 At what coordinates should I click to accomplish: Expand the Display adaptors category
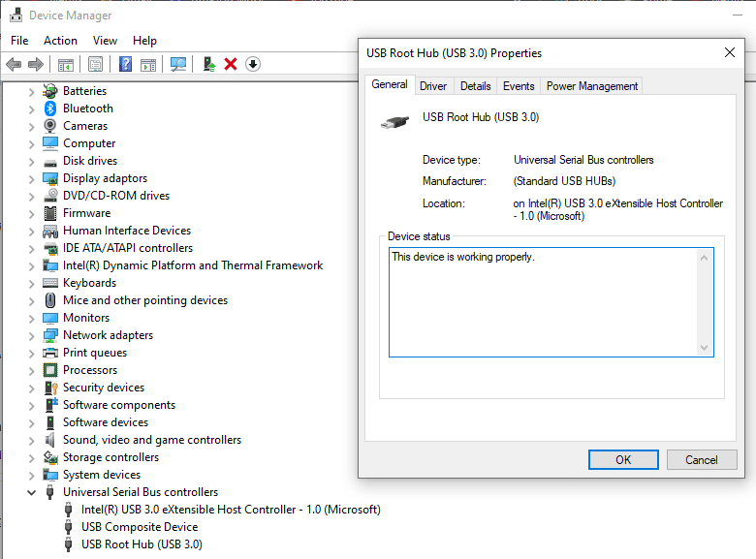pyautogui.click(x=31, y=179)
